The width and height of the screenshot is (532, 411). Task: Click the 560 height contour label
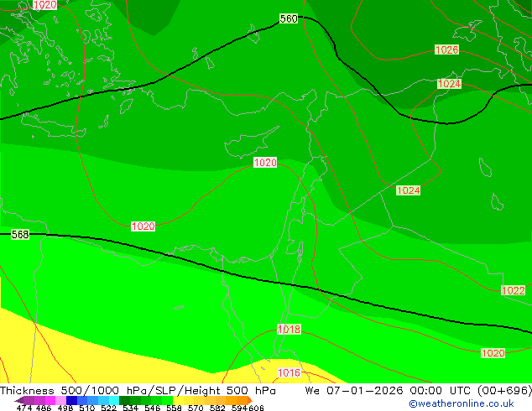pos(289,18)
